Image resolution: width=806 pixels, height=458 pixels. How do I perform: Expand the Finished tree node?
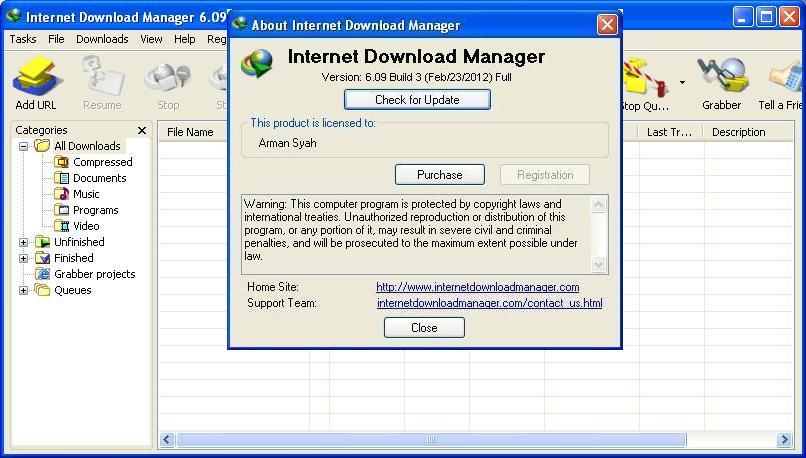(23, 258)
